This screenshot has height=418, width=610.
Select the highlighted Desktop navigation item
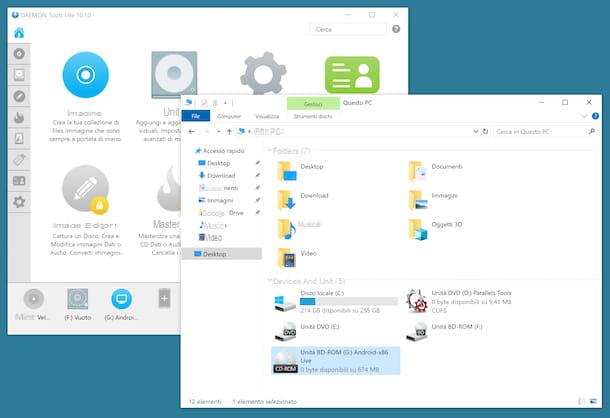221,254
